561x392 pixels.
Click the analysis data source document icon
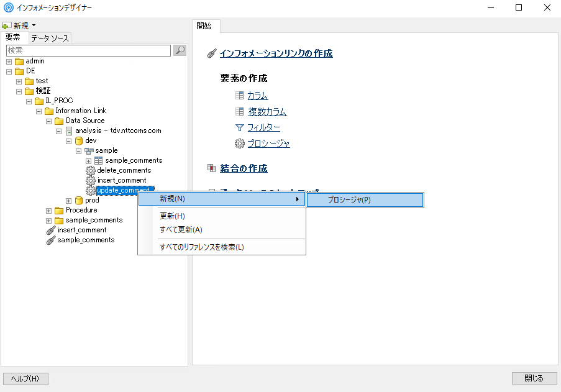[x=69, y=131]
